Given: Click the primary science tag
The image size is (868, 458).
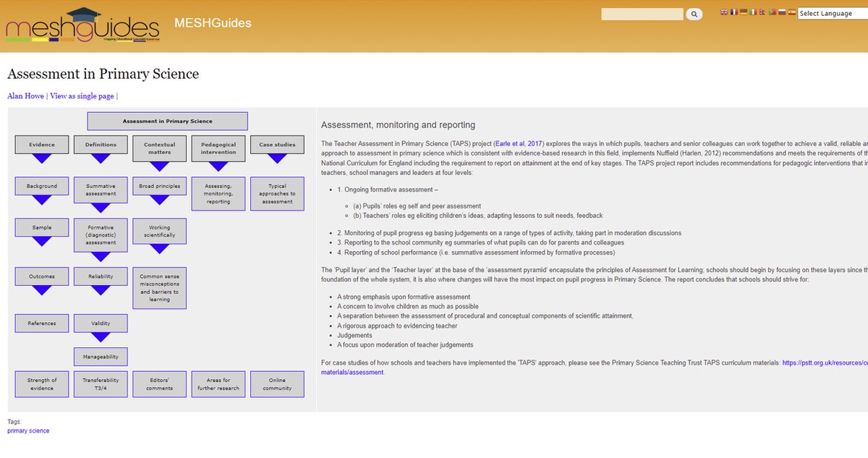Looking at the screenshot, I should [28, 431].
